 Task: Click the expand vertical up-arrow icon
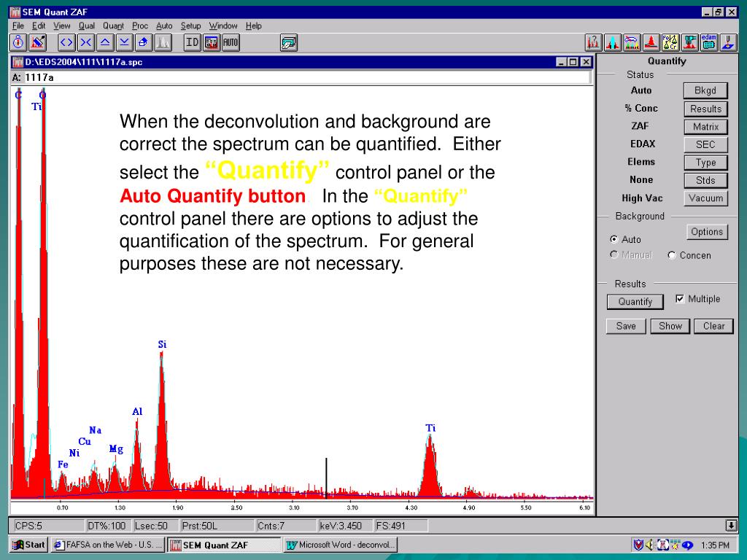pos(105,42)
